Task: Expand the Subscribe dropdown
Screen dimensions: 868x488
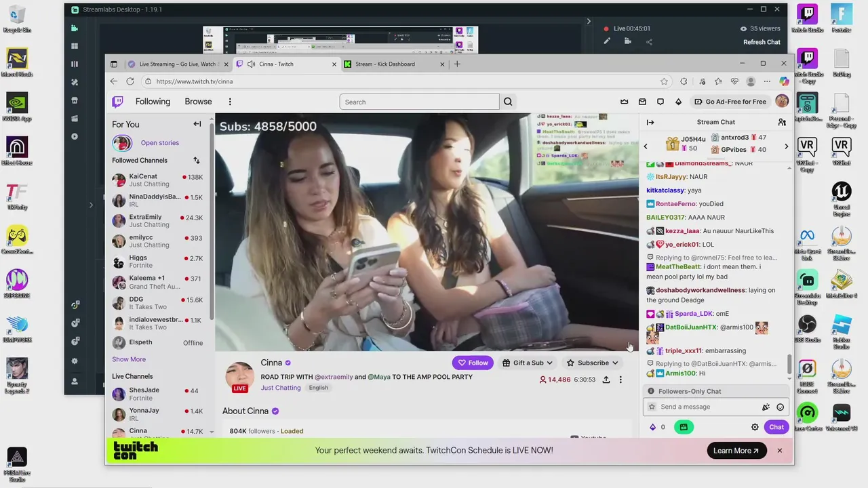Action: 591,363
